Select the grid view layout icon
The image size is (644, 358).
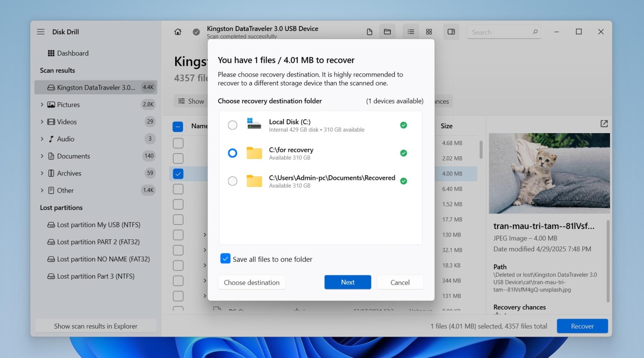point(429,32)
